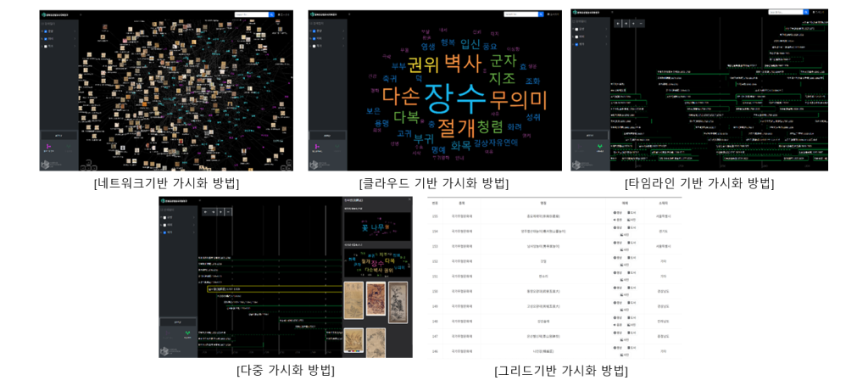Click the magenta visualization icon in network view sidebar
868x386 pixels.
[48, 147]
